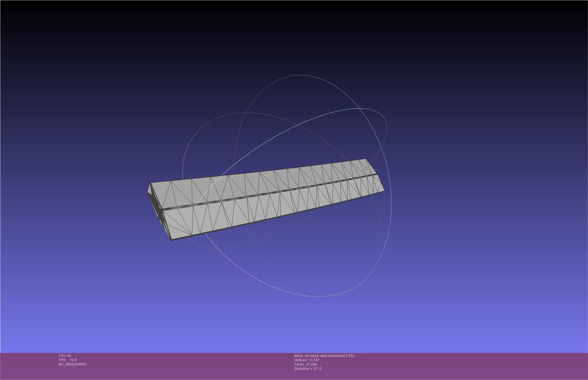Click the Vertices: 13,747 info line
Screen dimensions: 588x380
(307, 360)
